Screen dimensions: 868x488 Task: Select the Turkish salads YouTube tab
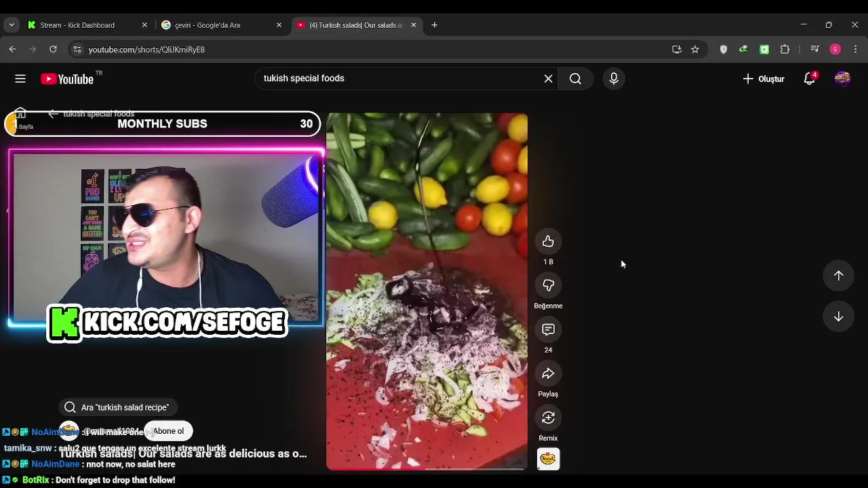click(x=356, y=25)
